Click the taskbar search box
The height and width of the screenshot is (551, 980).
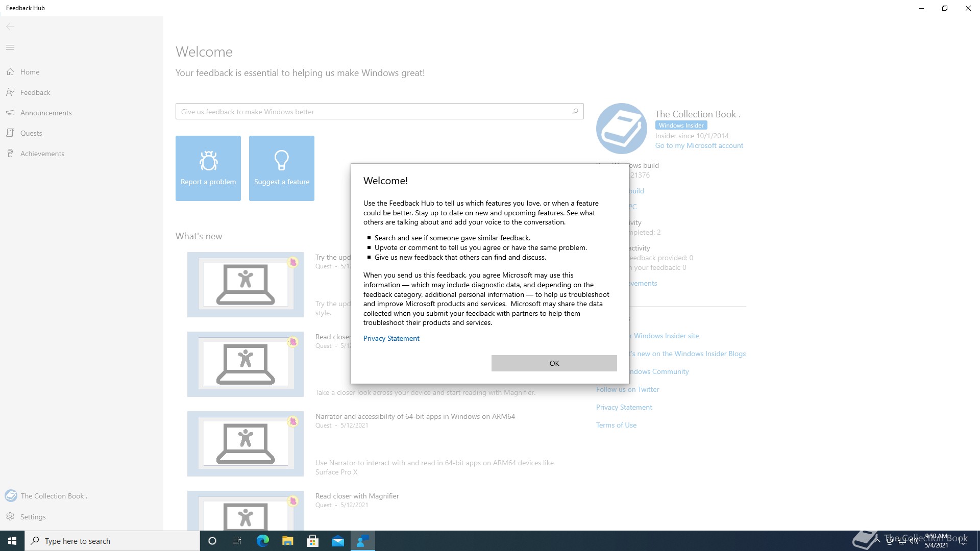pos(112,541)
